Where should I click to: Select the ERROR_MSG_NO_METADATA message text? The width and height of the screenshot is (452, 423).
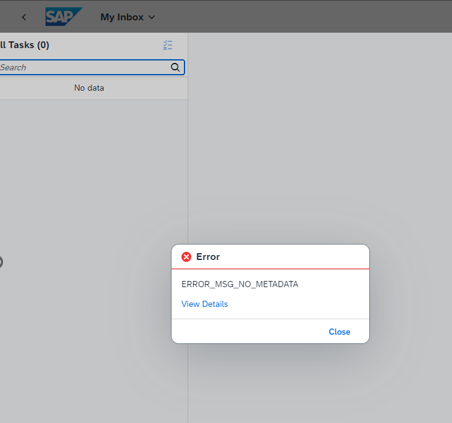tap(240, 284)
